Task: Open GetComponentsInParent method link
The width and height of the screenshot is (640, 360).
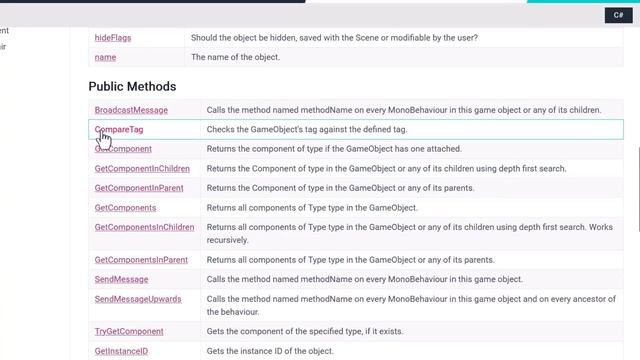Action: tap(141, 260)
